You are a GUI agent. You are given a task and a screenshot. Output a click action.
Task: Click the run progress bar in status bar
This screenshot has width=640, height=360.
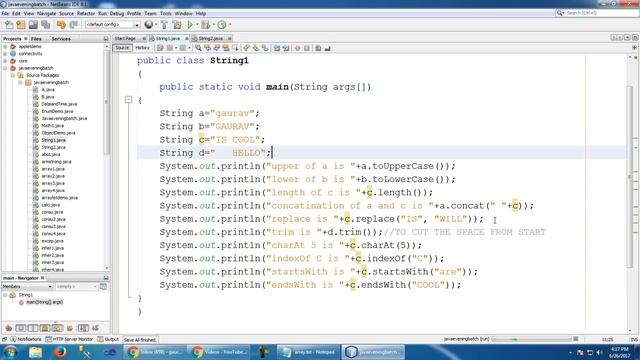pos(531,339)
